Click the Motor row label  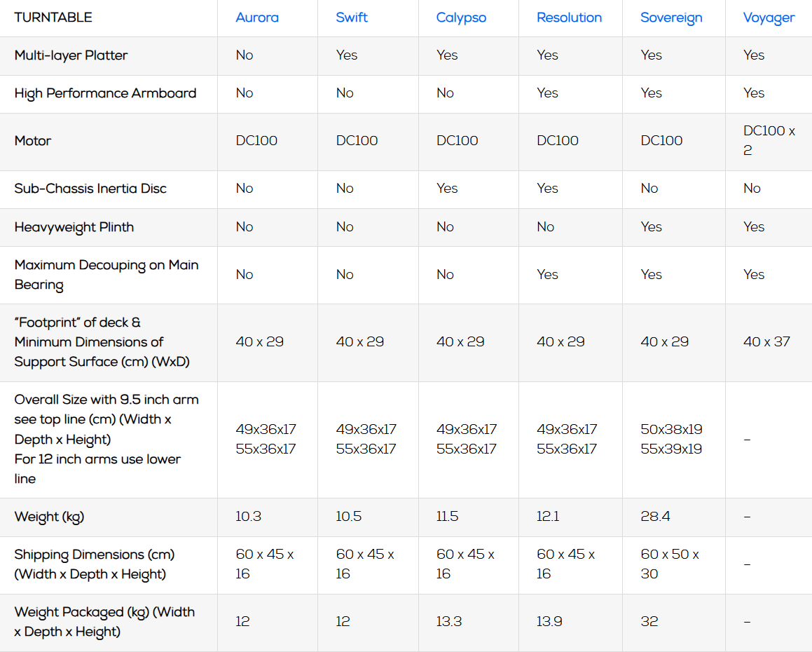33,141
